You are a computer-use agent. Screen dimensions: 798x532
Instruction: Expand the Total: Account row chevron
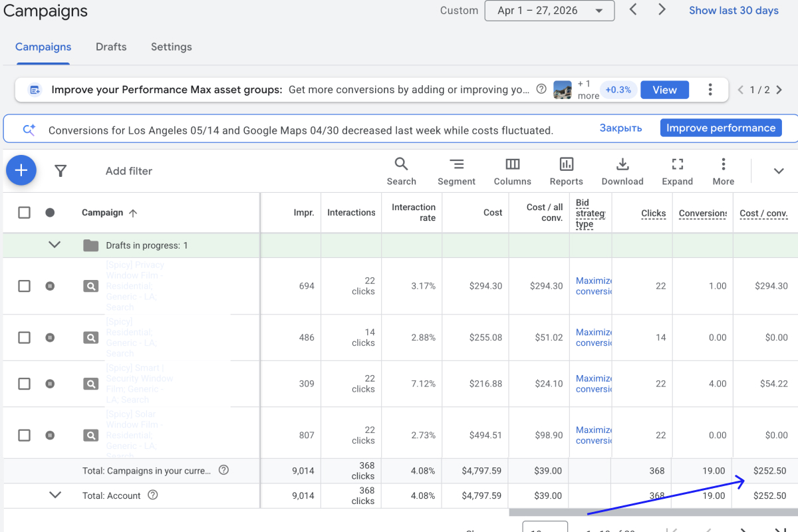(55, 495)
